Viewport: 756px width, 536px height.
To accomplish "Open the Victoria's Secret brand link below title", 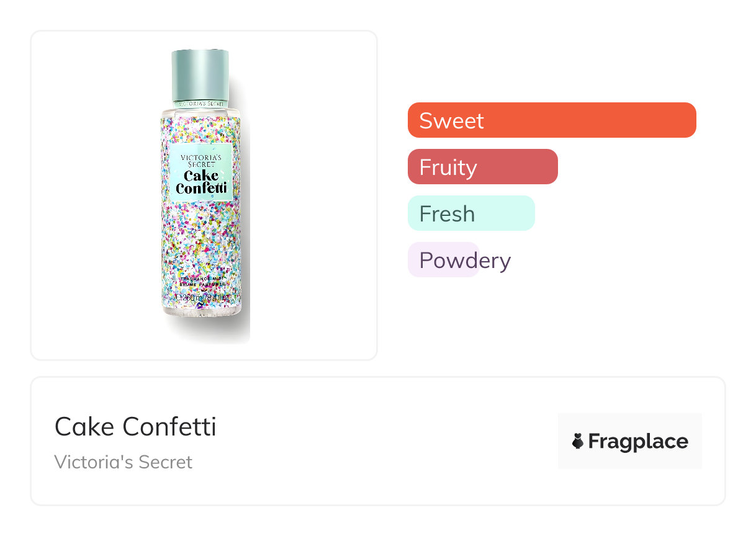I will point(124,462).
